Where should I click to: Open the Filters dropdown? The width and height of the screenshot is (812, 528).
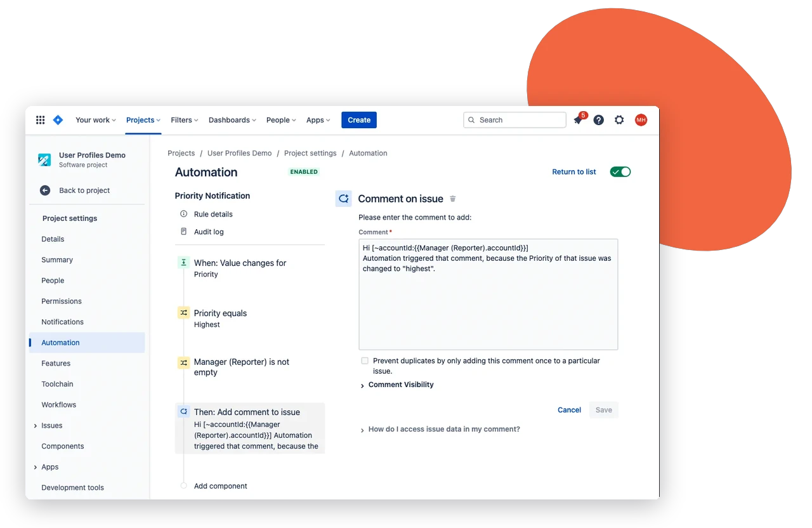click(185, 120)
